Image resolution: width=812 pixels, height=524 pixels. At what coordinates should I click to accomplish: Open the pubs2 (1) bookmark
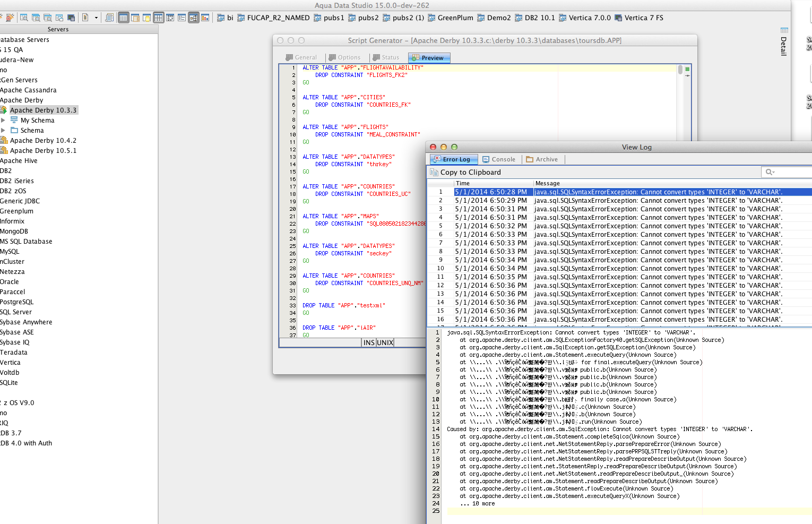pyautogui.click(x=403, y=18)
